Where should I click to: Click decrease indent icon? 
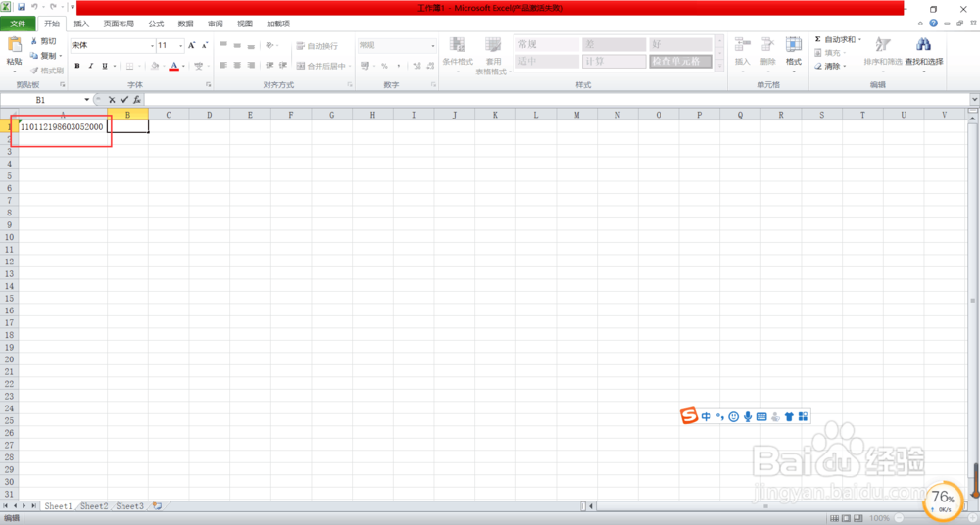tap(269, 65)
